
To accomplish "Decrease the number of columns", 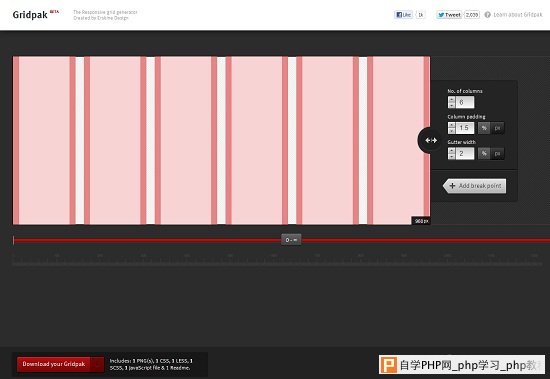I will click(x=451, y=105).
